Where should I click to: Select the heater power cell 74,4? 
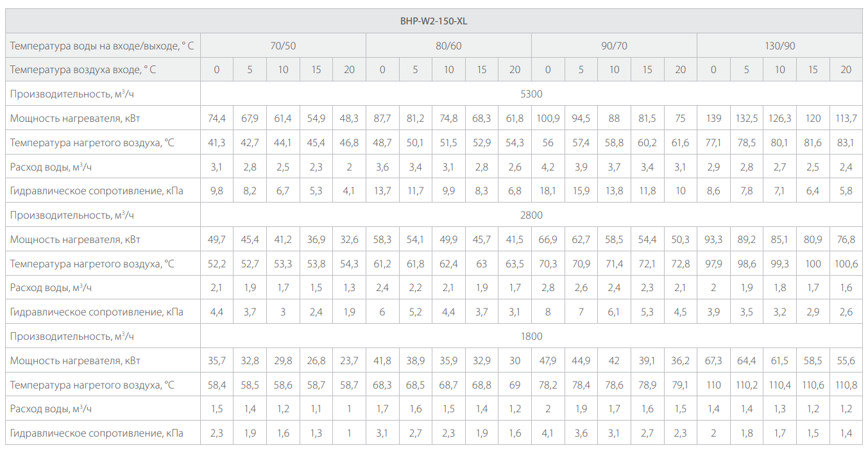tap(217, 119)
